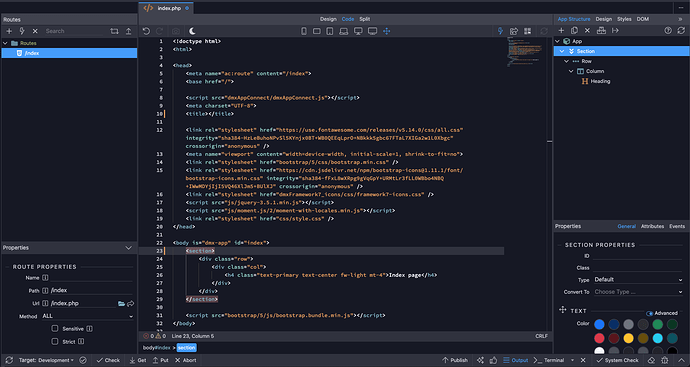Switch to the Split view tab
The image size is (690, 367).
(364, 19)
